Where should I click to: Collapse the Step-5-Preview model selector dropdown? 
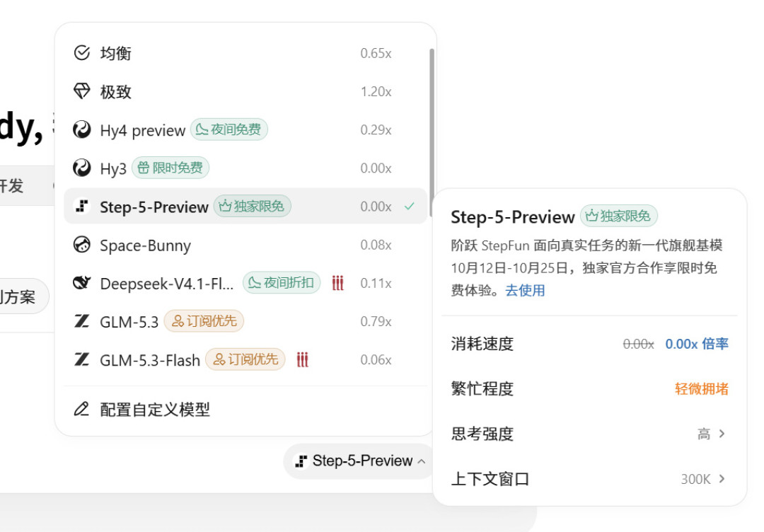pos(359,461)
